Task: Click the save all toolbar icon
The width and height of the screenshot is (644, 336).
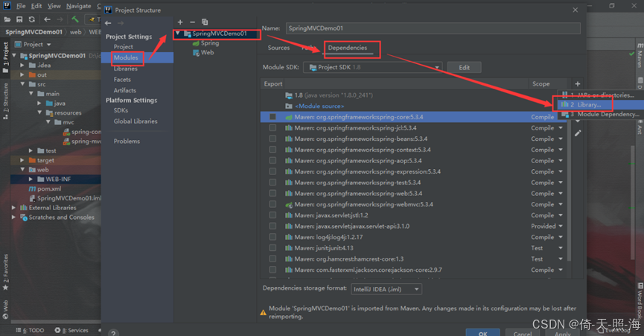Action: coord(19,19)
